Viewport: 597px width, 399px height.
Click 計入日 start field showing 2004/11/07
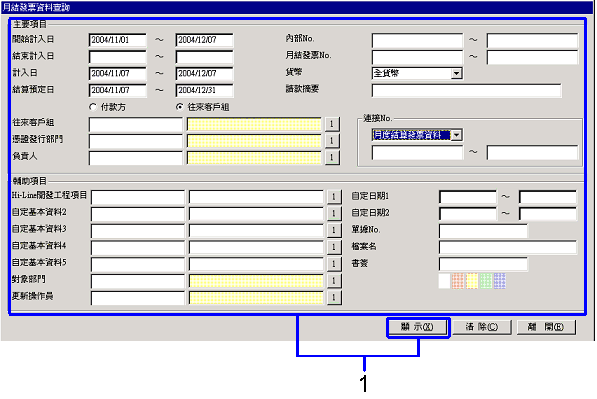coord(118,73)
